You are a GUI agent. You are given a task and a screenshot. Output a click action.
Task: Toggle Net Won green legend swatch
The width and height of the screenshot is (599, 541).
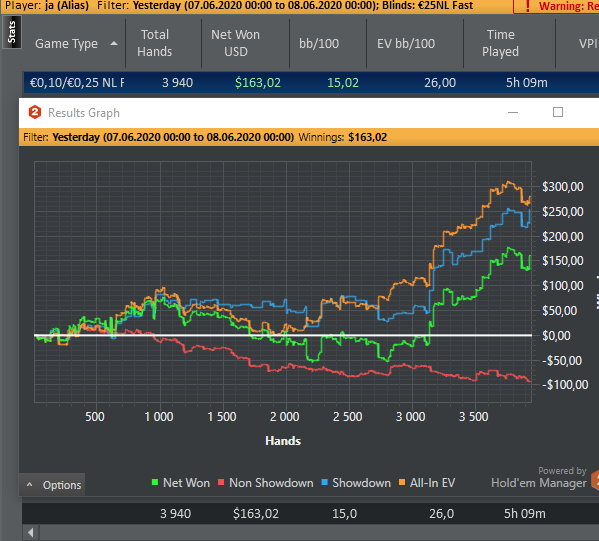pyautogui.click(x=155, y=482)
